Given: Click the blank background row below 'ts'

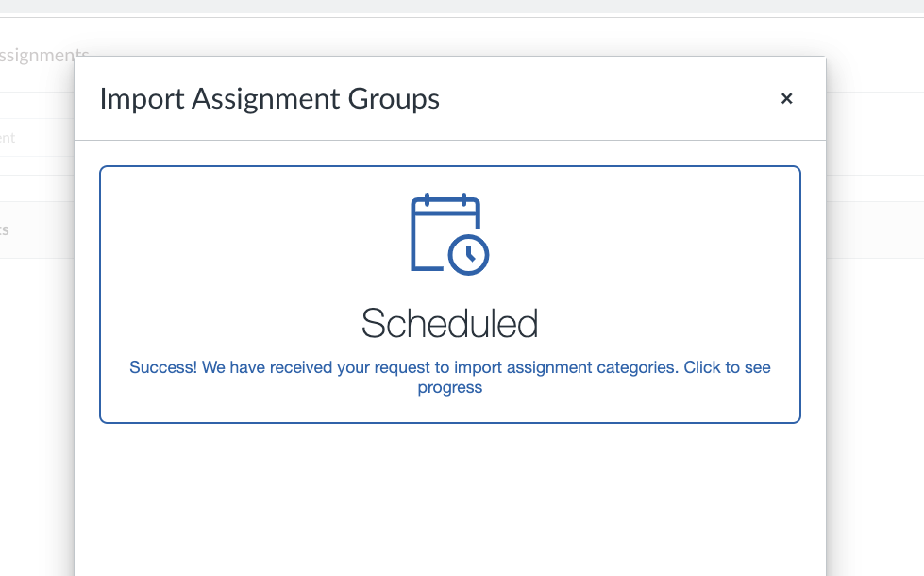Looking at the screenshot, I should pos(36,277).
